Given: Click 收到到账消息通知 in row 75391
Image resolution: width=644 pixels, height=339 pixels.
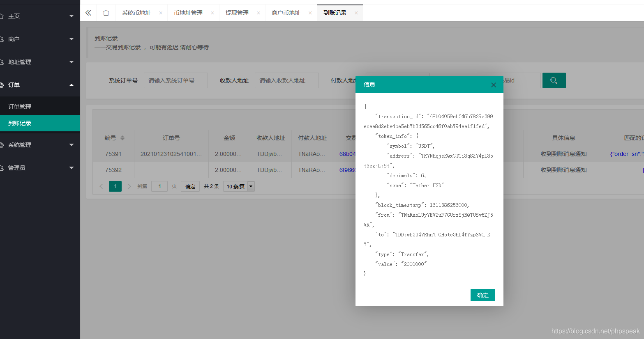Looking at the screenshot, I should click(563, 154).
